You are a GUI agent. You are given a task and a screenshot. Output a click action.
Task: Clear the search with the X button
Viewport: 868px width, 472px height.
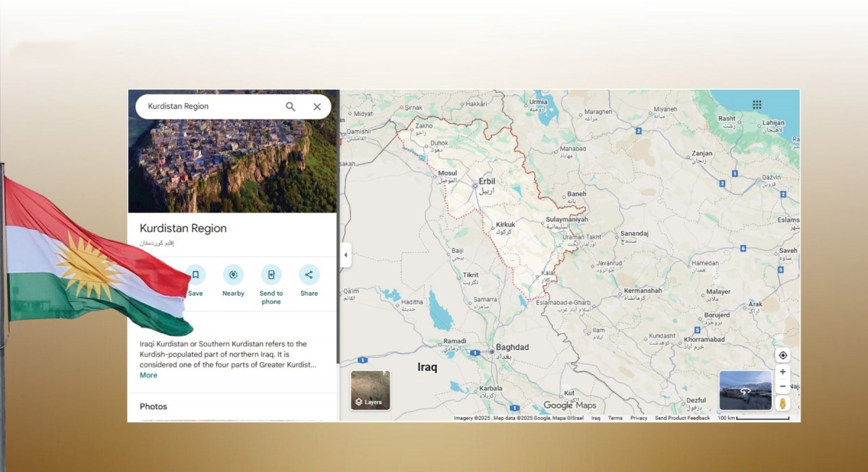tap(317, 106)
